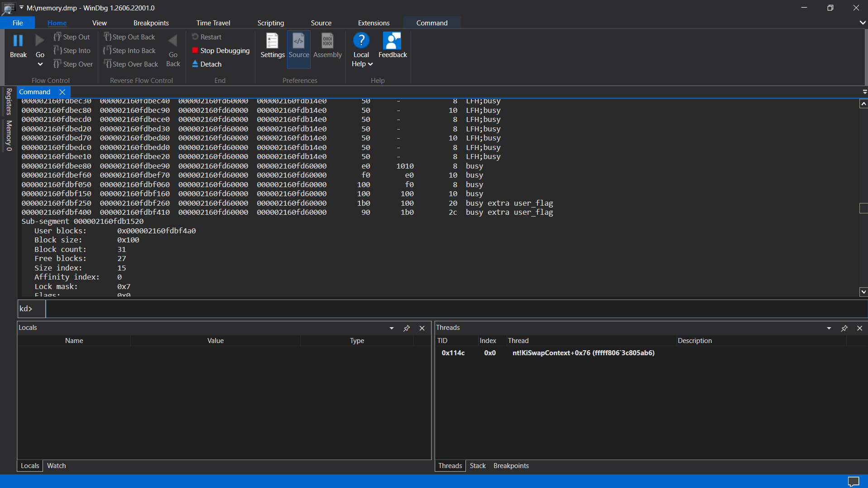Click the status bar feedback chat icon
The image size is (868, 488).
[x=854, y=481]
